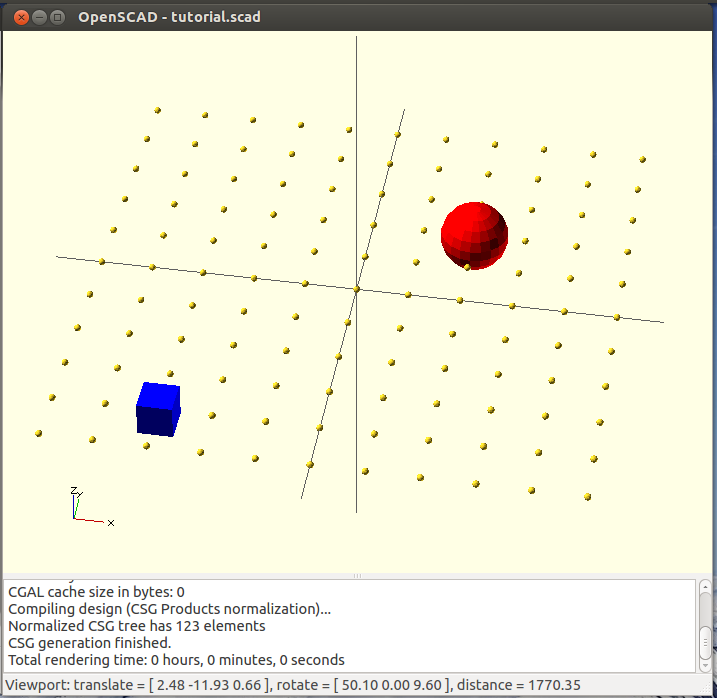Click 'Compiling design (CSG Products normalization)...' line
Screen dimensions: 717x698
pyautogui.click(x=169, y=609)
